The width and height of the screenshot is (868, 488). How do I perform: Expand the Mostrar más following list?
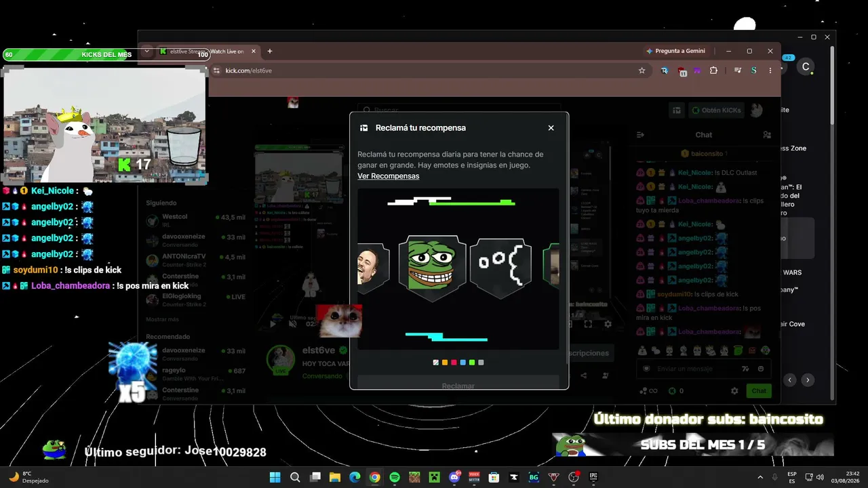pos(163,319)
